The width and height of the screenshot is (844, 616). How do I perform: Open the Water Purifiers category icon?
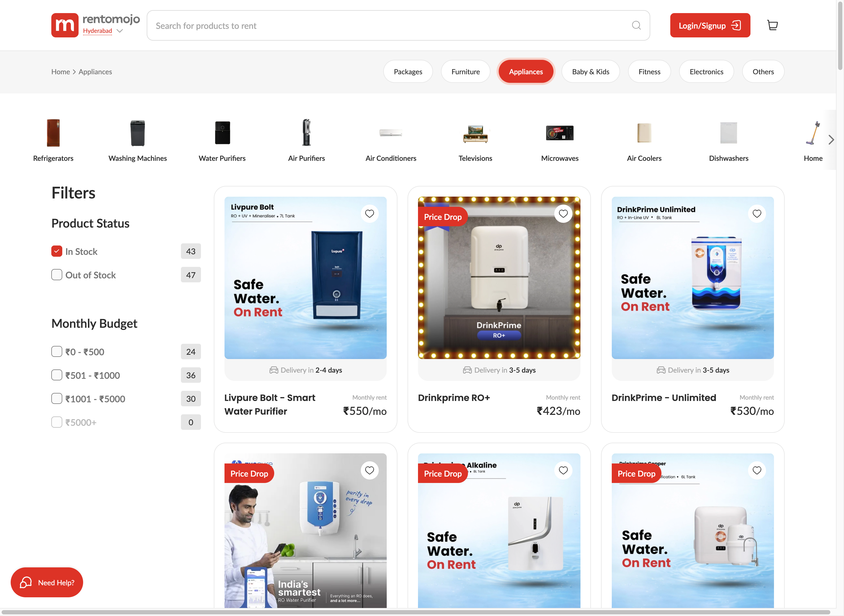(x=222, y=133)
